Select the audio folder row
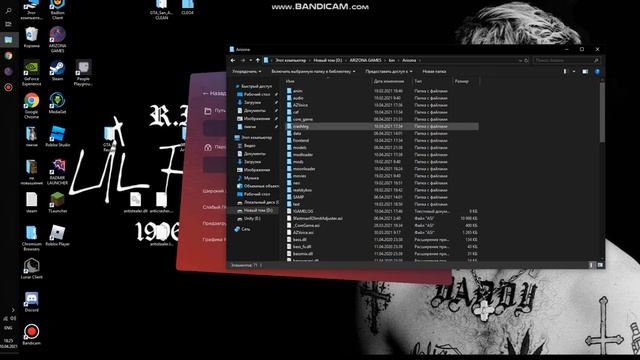 point(382,98)
